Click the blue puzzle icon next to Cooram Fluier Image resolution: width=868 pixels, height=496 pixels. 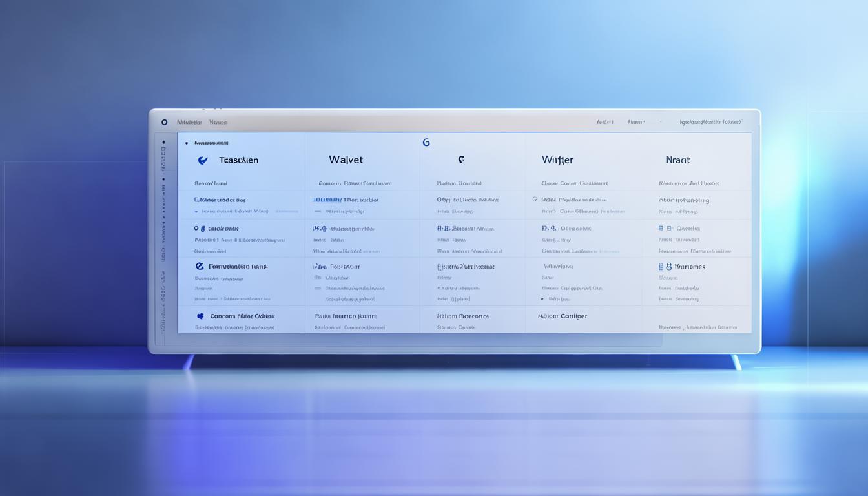point(200,316)
